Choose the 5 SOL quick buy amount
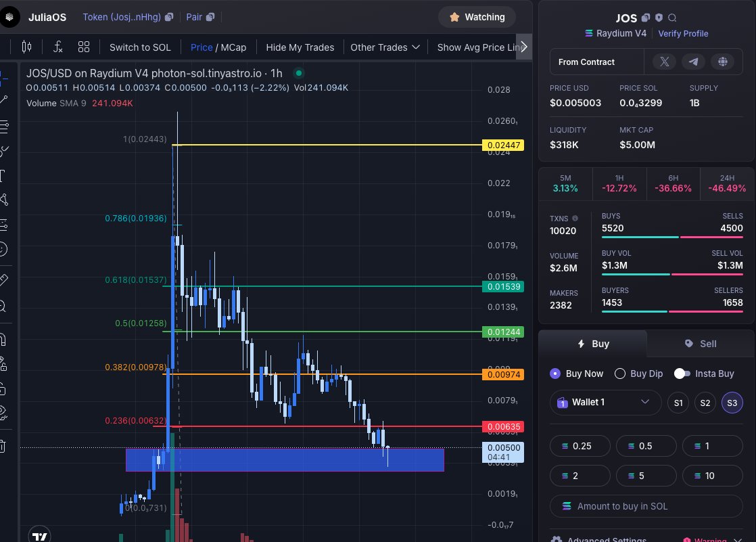 [x=646, y=476]
